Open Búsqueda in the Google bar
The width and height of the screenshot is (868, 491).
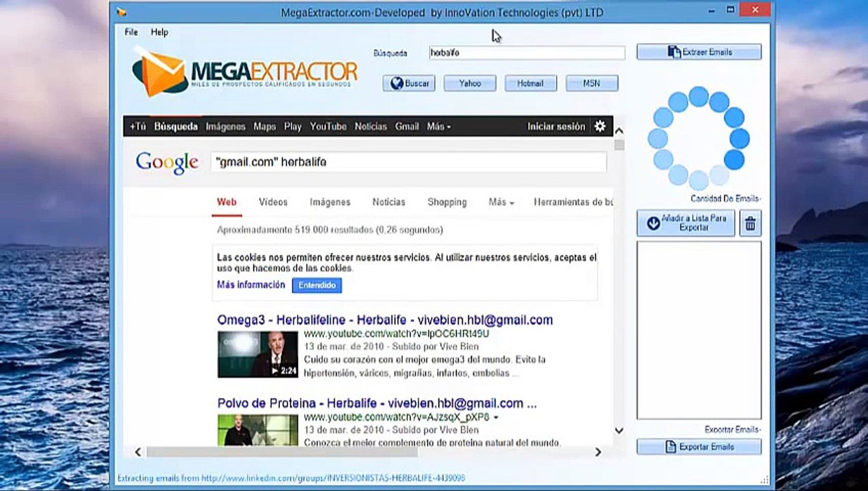coord(176,126)
